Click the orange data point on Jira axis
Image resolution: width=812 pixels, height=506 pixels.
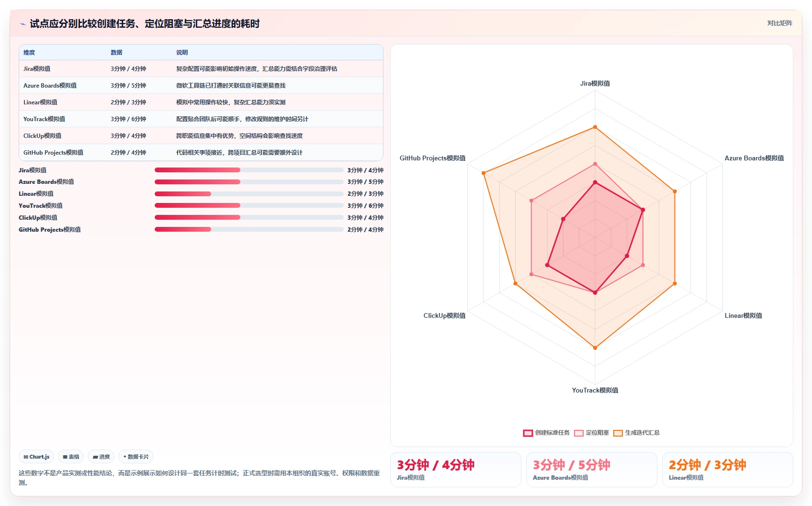(x=595, y=127)
